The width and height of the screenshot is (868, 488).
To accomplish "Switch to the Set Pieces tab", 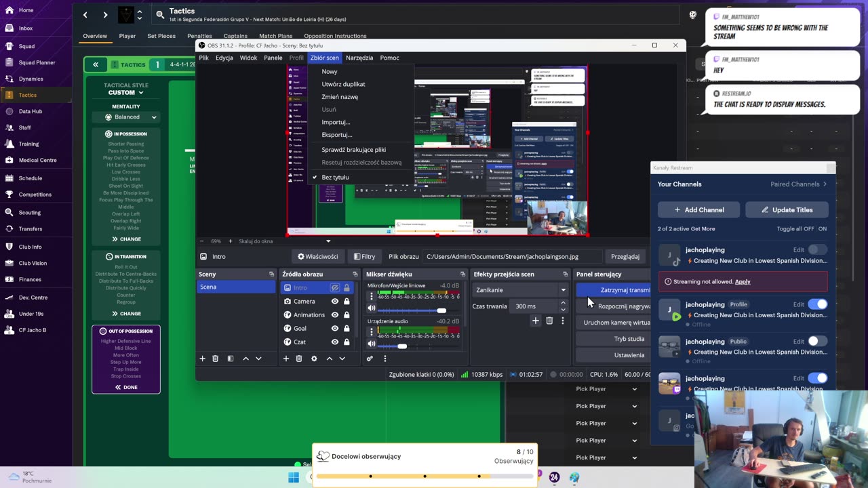I will (161, 36).
